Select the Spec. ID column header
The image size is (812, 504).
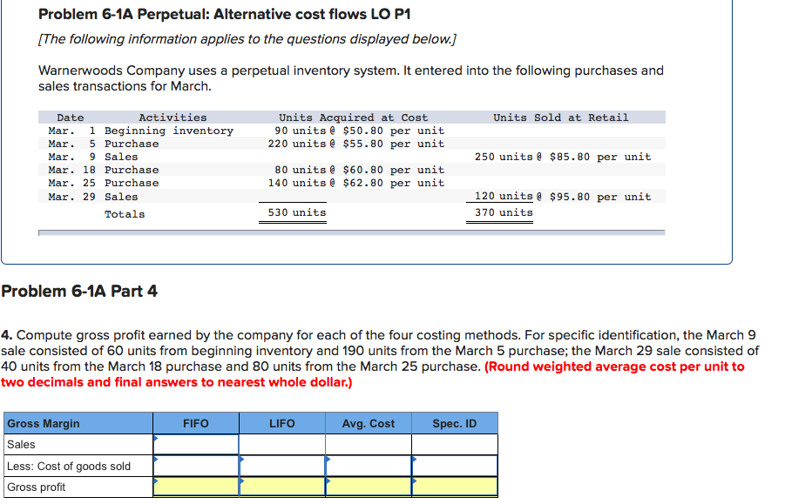pyautogui.click(x=454, y=423)
